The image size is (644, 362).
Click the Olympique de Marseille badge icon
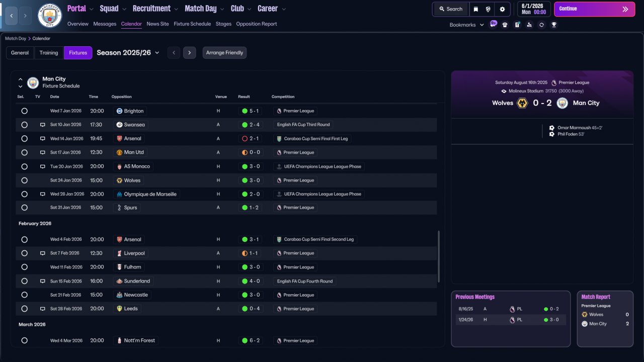[119, 194]
